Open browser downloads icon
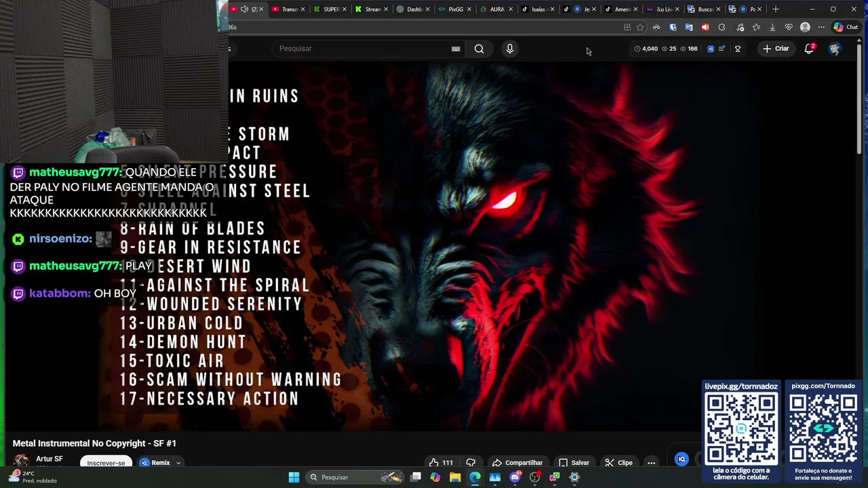Viewport: 868px width, 488px height. point(772,27)
